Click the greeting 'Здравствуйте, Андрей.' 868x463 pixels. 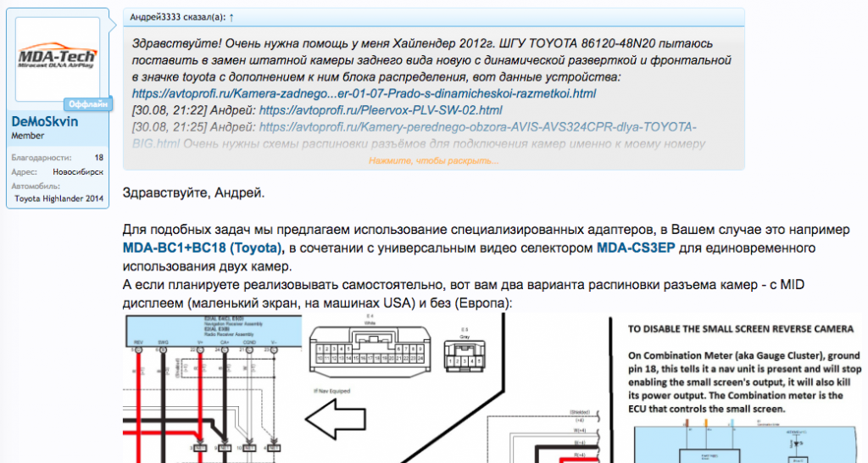coord(194,193)
